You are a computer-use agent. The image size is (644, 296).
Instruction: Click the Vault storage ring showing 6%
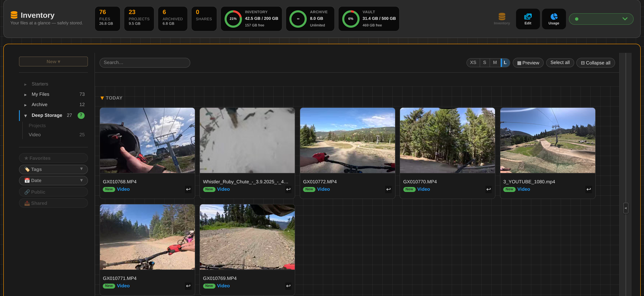[x=351, y=19]
